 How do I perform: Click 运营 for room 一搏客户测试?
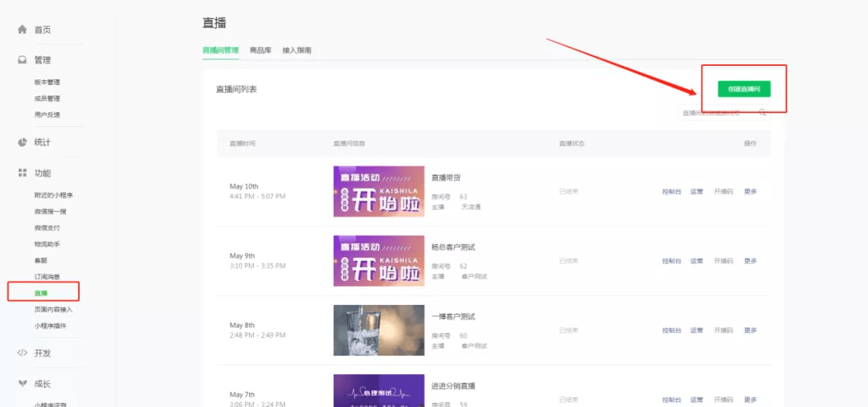[697, 330]
